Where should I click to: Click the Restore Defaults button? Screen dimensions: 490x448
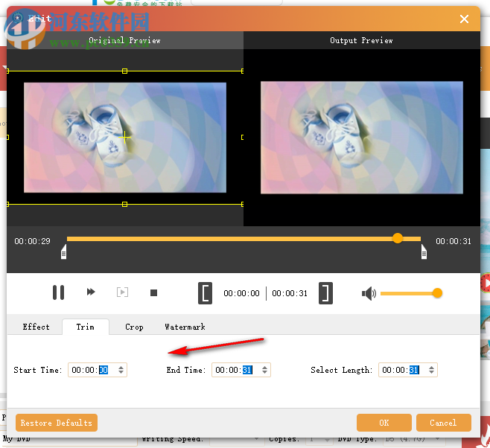[x=57, y=423]
